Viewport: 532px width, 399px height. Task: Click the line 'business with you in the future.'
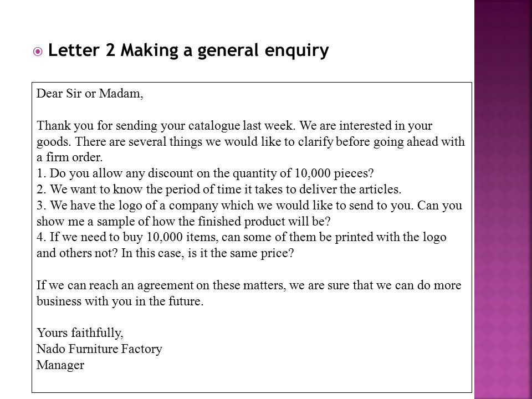click(120, 301)
